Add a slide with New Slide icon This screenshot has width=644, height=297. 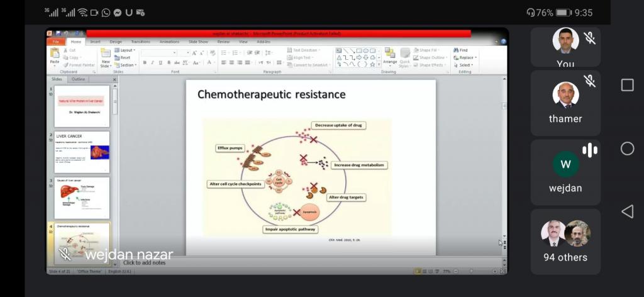[x=106, y=55]
